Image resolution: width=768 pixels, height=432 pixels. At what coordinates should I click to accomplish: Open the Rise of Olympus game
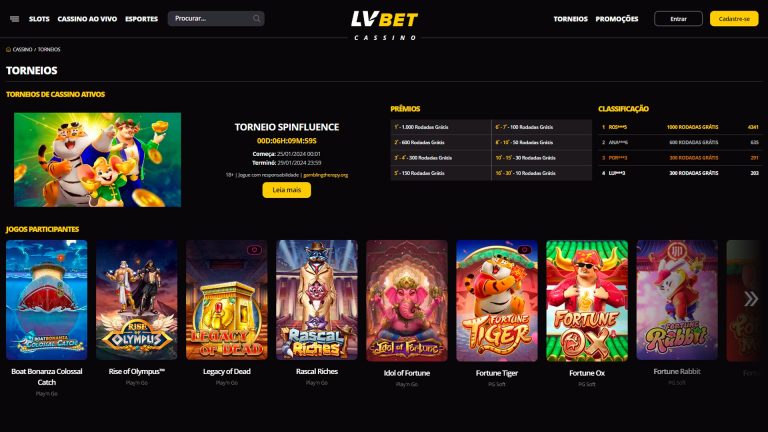tap(137, 300)
